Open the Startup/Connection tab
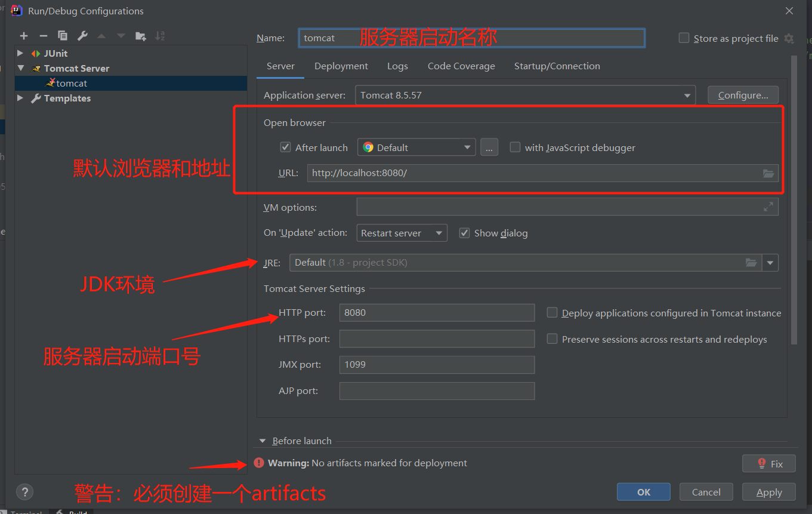This screenshot has height=514, width=812. coord(557,66)
